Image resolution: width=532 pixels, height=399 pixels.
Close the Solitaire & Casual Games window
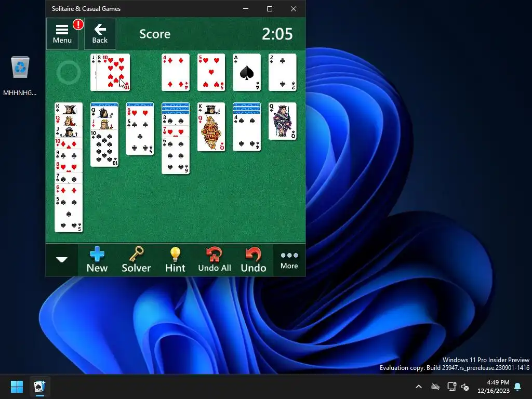click(x=294, y=9)
